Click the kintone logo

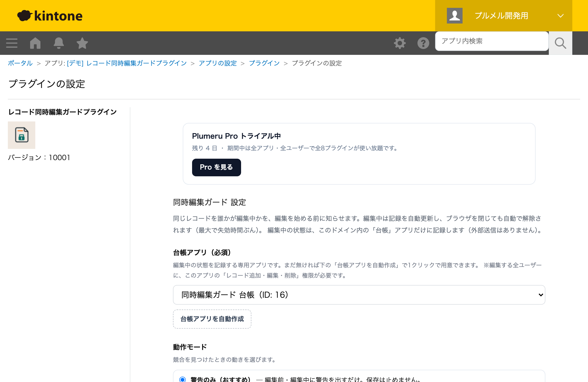(50, 16)
